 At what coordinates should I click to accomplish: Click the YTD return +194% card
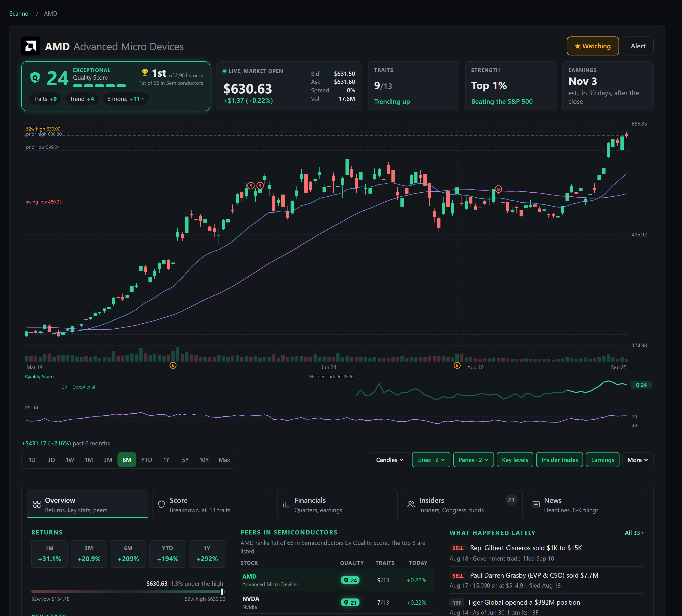[x=167, y=554]
